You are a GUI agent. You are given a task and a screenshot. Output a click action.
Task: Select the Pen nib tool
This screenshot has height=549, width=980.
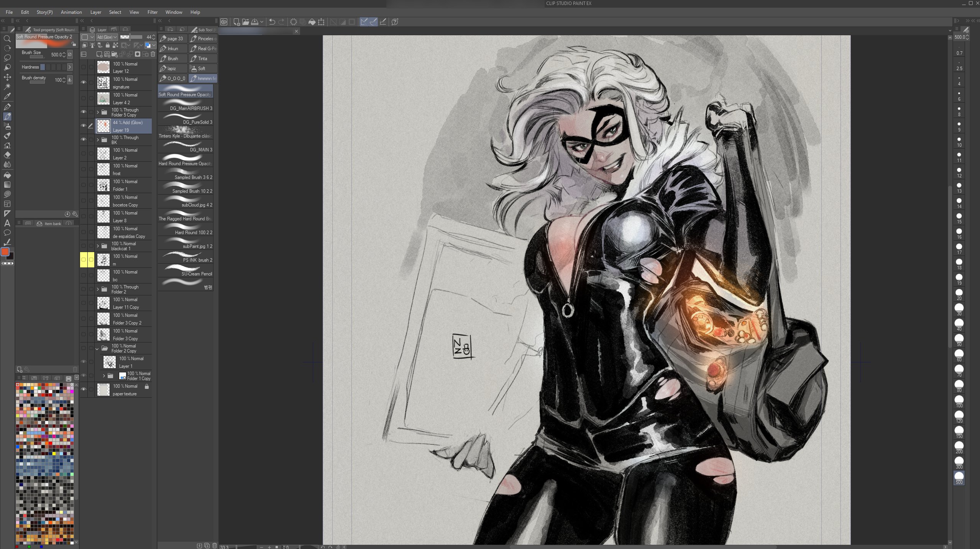tap(7, 107)
